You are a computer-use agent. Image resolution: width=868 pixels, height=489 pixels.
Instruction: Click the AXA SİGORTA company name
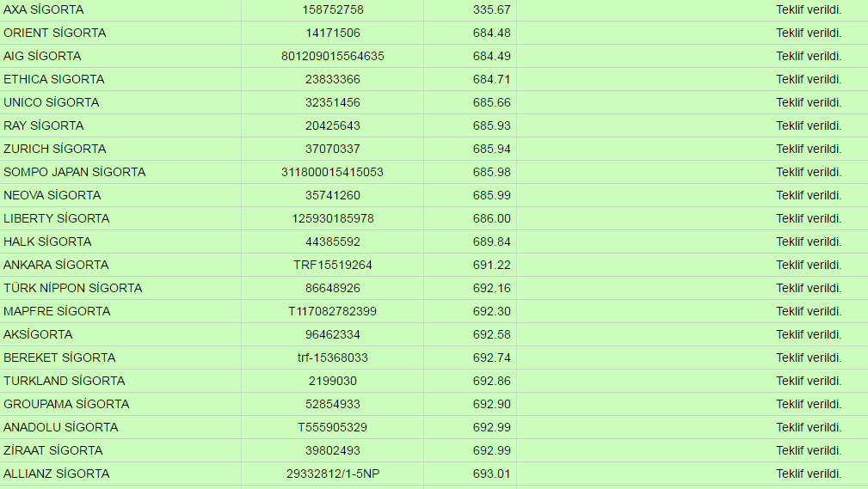(44, 9)
